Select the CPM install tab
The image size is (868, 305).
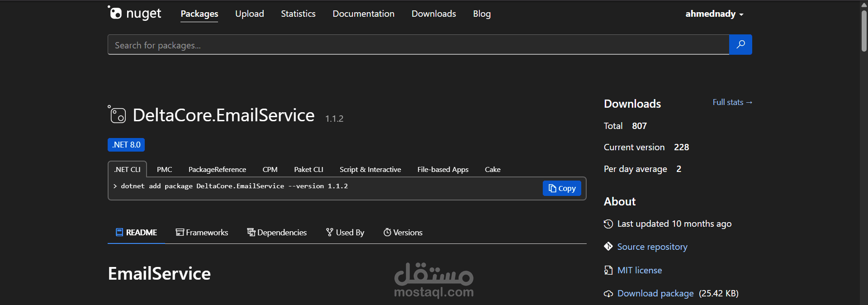(x=270, y=169)
